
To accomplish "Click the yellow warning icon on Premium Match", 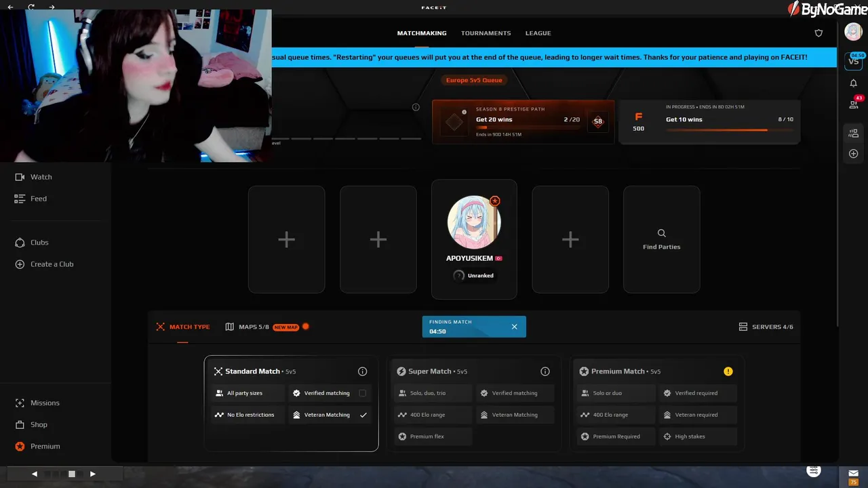I will click(728, 371).
